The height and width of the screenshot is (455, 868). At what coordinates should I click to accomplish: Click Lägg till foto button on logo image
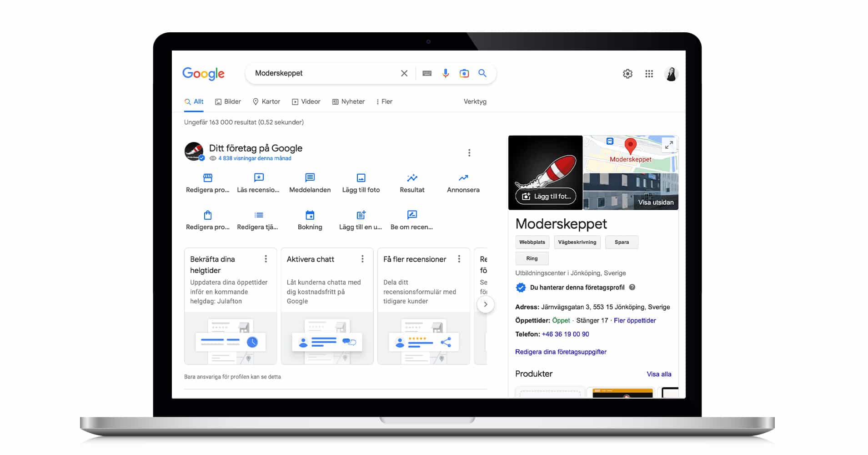coord(546,196)
